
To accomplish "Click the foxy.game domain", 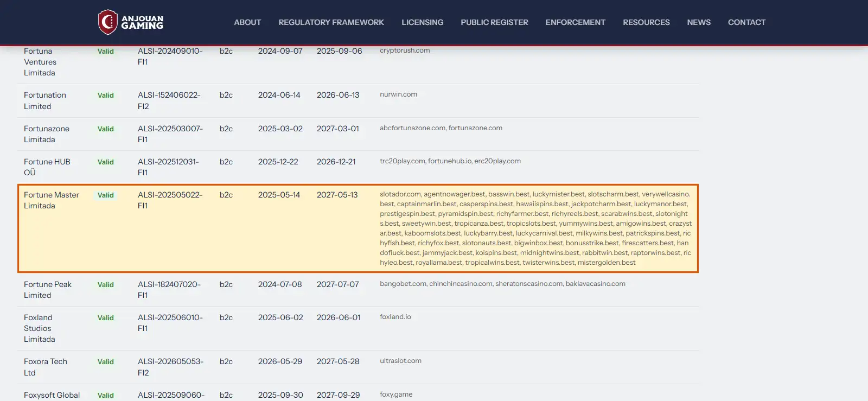I will (396, 394).
